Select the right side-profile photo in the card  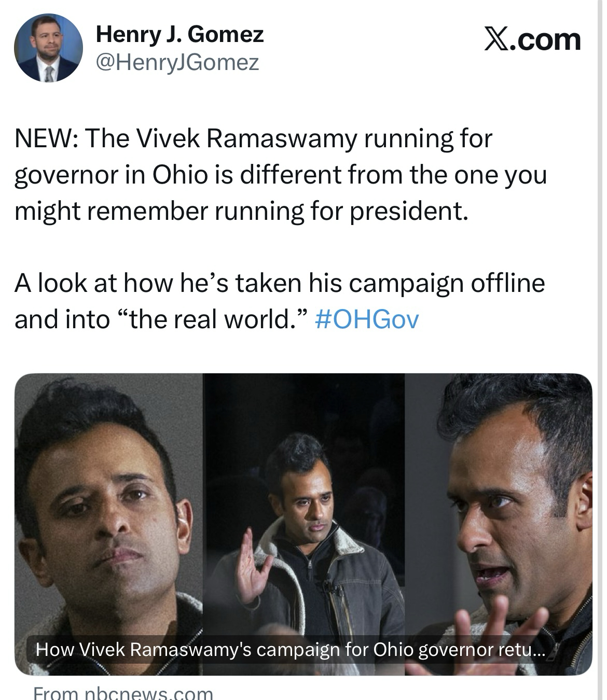[x=498, y=508]
